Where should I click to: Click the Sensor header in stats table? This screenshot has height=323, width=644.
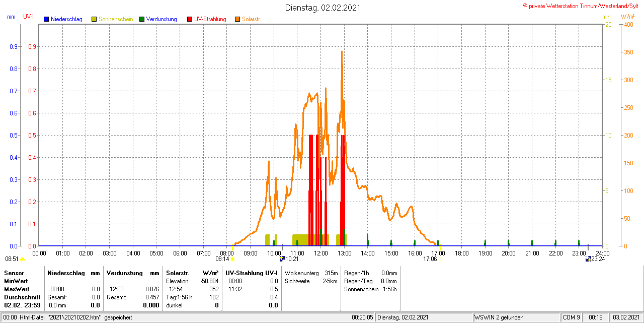[x=14, y=273]
